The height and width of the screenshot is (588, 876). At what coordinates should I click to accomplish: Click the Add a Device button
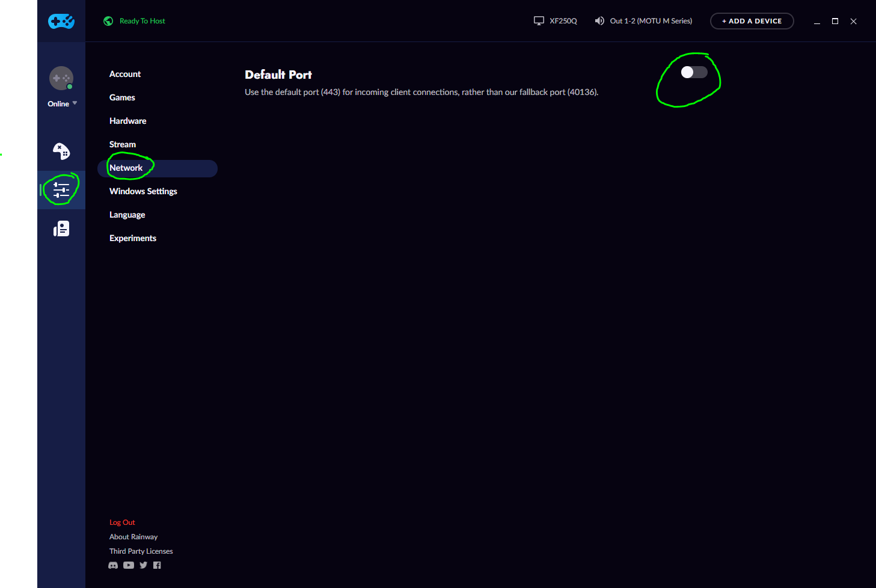[752, 21]
